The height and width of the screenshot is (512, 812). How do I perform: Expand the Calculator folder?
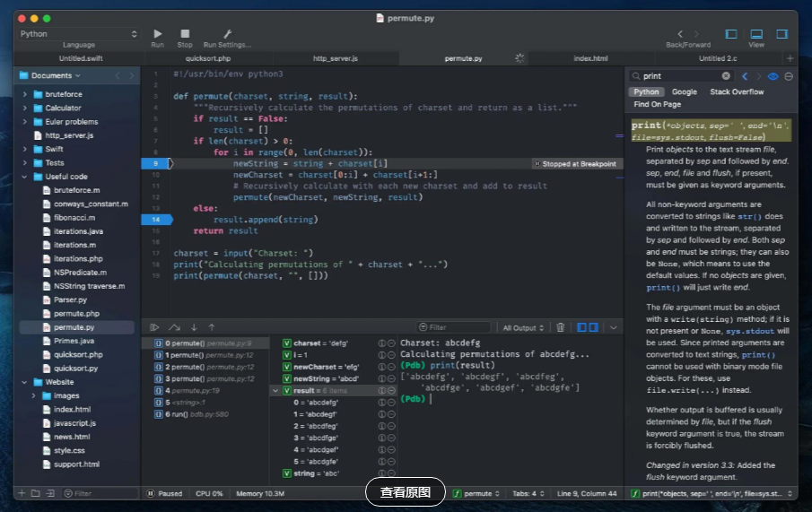click(x=25, y=108)
